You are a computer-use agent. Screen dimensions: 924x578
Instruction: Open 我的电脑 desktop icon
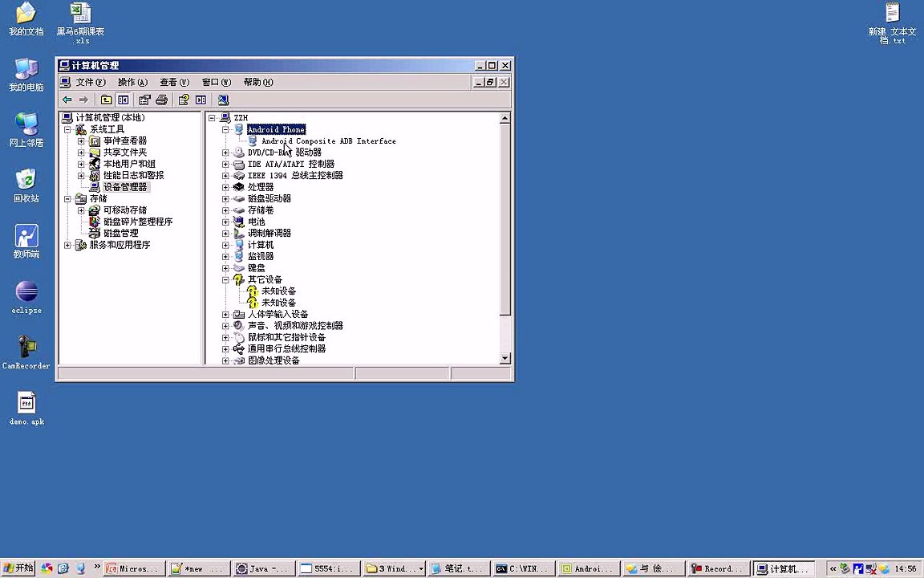pos(26,75)
